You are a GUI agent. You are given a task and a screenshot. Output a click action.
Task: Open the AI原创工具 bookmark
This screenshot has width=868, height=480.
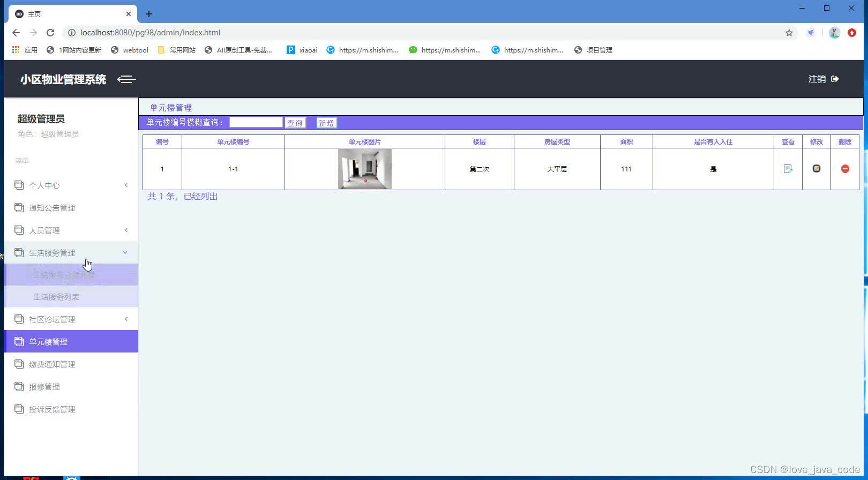coord(238,50)
